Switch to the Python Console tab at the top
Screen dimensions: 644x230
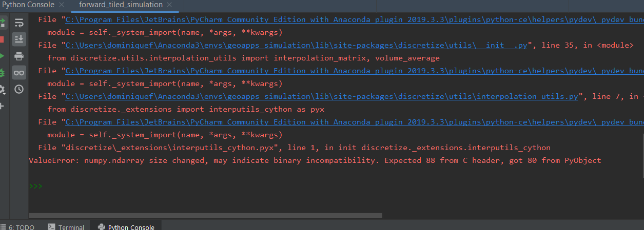pyautogui.click(x=28, y=5)
